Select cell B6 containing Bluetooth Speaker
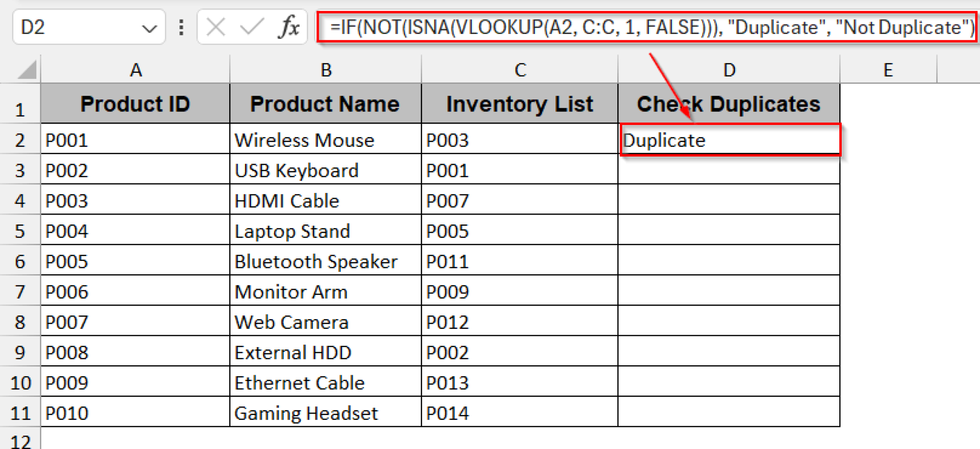Image resolution: width=980 pixels, height=449 pixels. click(325, 261)
